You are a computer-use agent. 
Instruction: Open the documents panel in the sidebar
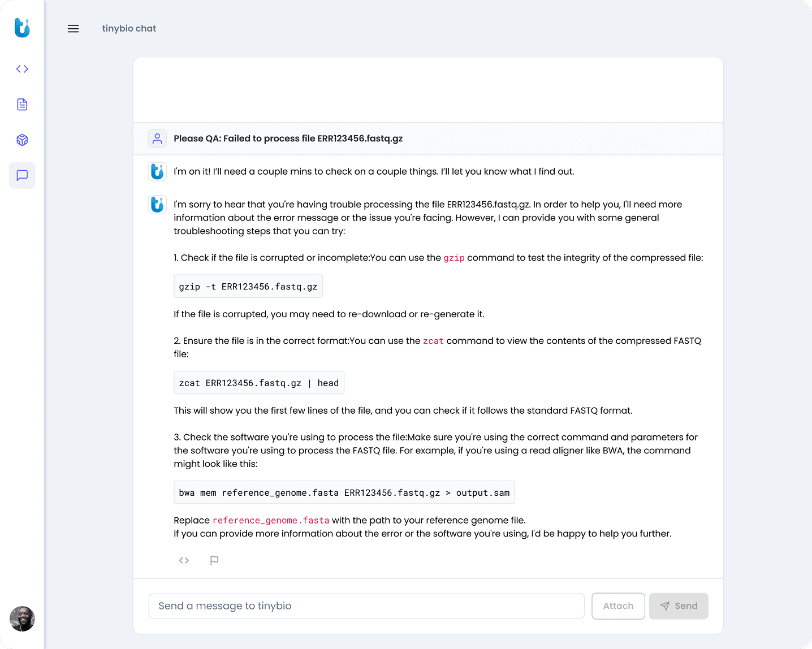22,104
